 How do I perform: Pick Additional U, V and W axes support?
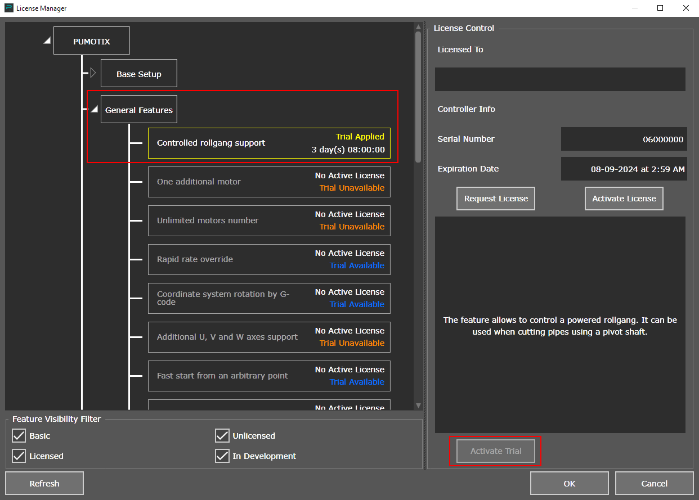pyautogui.click(x=269, y=337)
